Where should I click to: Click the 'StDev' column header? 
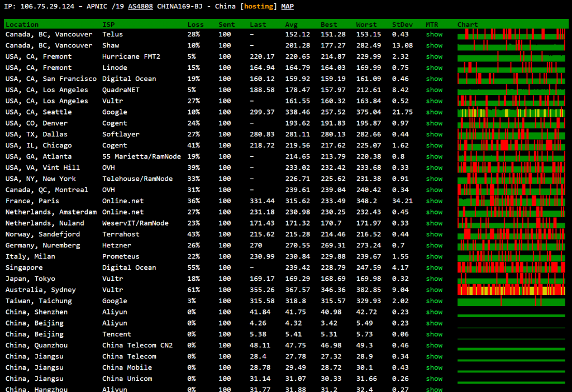tap(402, 25)
